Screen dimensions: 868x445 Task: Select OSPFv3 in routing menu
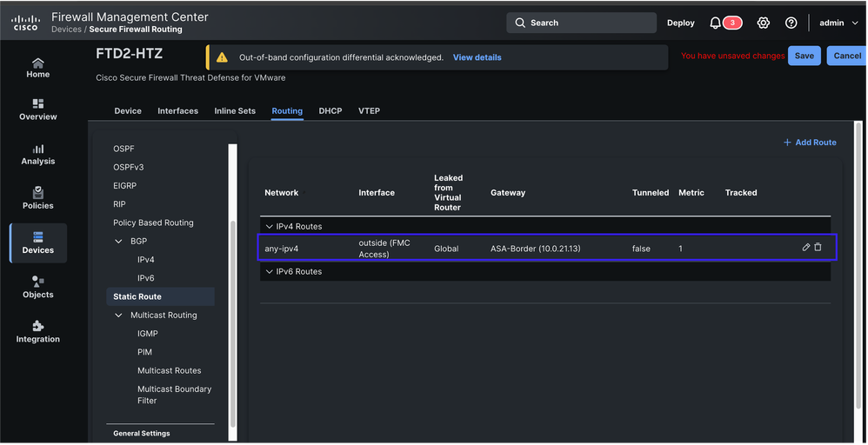click(x=129, y=167)
